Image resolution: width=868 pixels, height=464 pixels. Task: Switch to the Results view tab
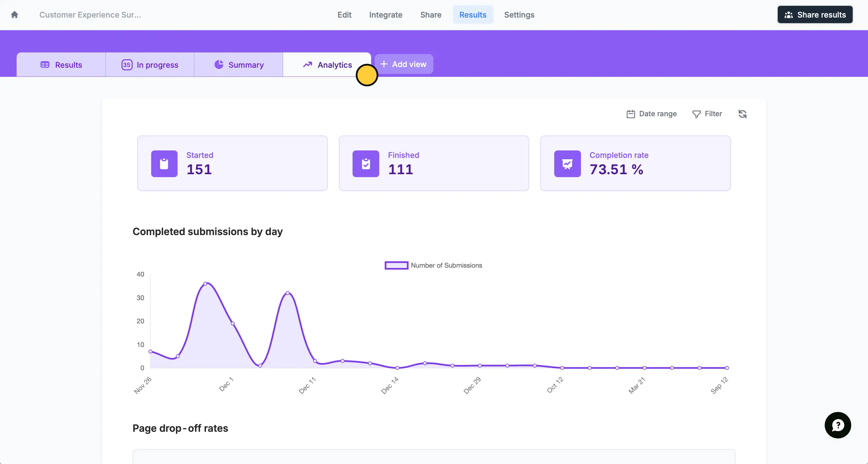point(61,65)
